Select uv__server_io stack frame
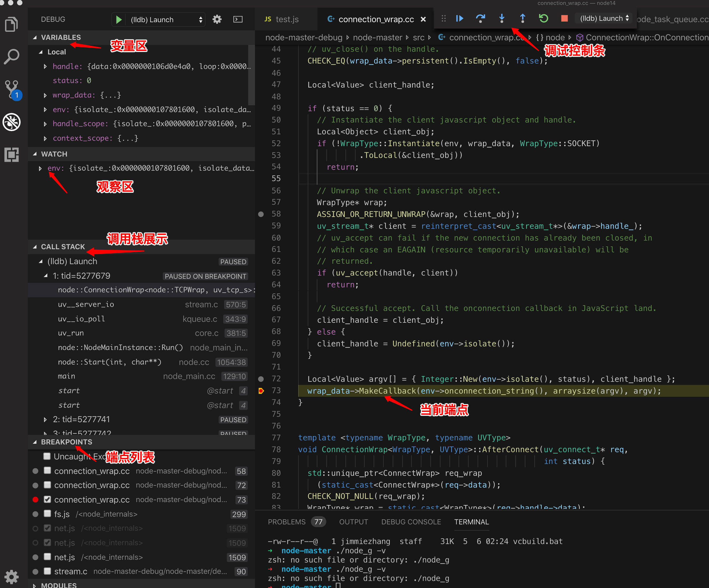 86,305
